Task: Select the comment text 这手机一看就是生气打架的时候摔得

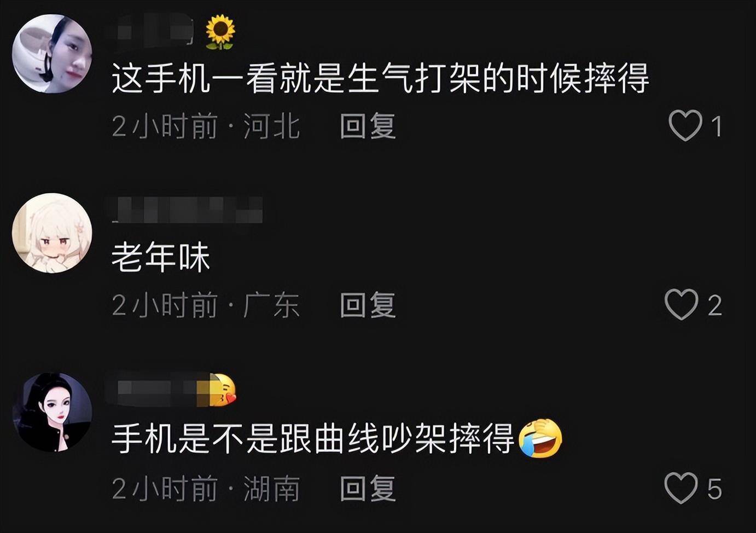Action: point(381,78)
